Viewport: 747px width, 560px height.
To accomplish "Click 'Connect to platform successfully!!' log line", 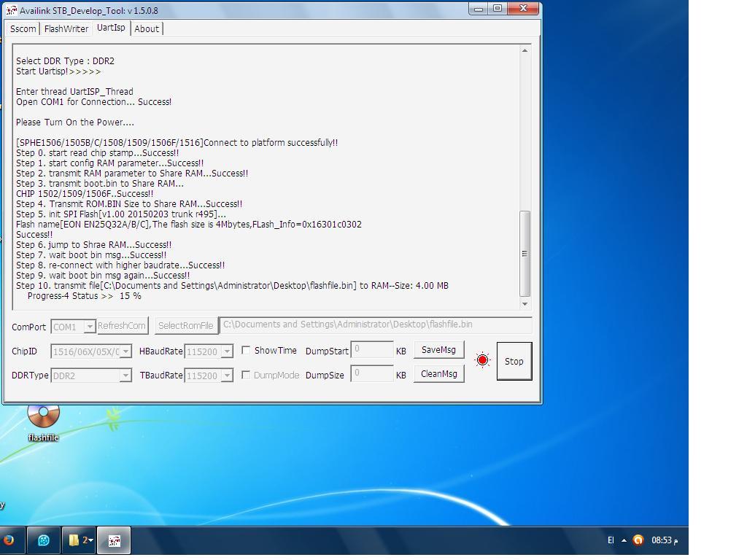I will point(177,143).
